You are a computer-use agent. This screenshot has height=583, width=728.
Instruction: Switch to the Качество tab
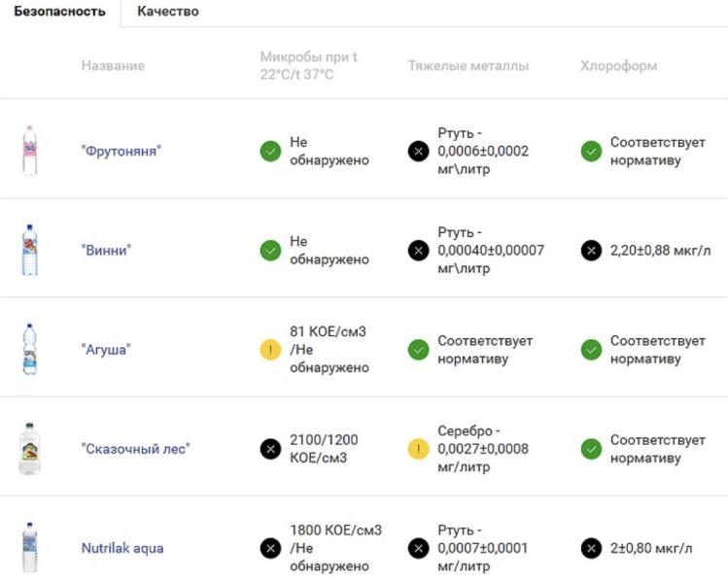168,11
